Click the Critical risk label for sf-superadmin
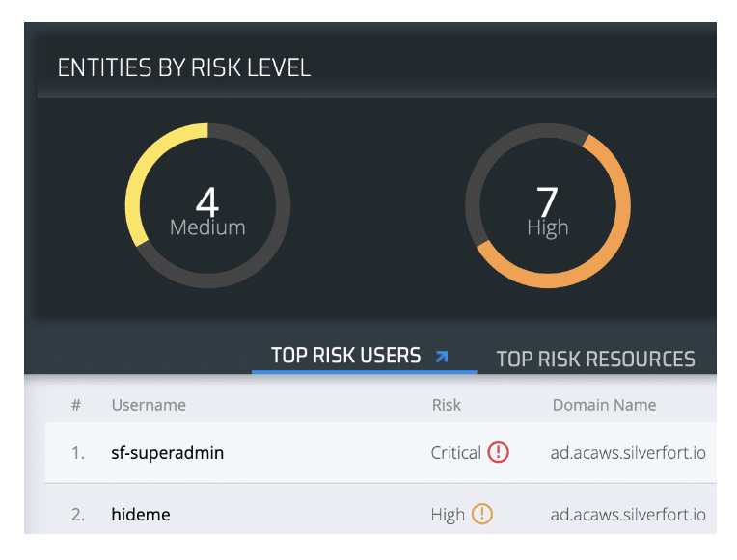This screenshot has height=560, width=737. point(456,453)
